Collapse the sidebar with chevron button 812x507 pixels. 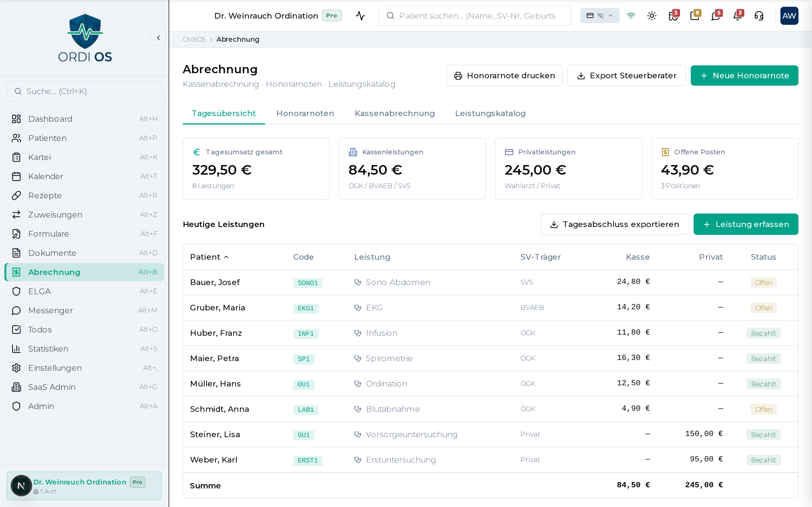tap(158, 38)
